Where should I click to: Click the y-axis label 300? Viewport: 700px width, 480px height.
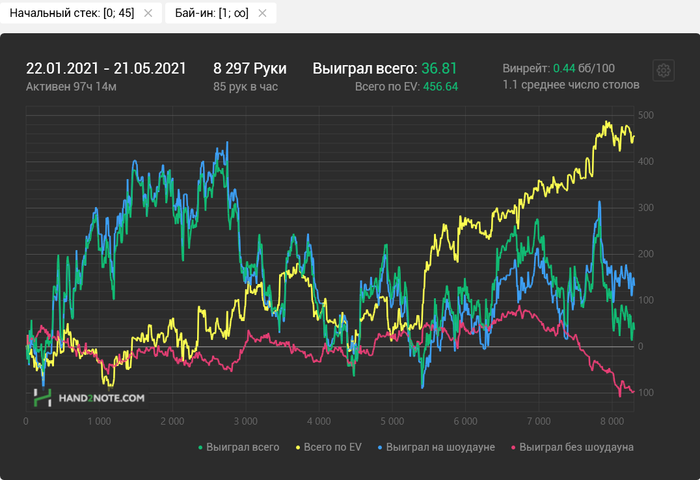click(646, 208)
